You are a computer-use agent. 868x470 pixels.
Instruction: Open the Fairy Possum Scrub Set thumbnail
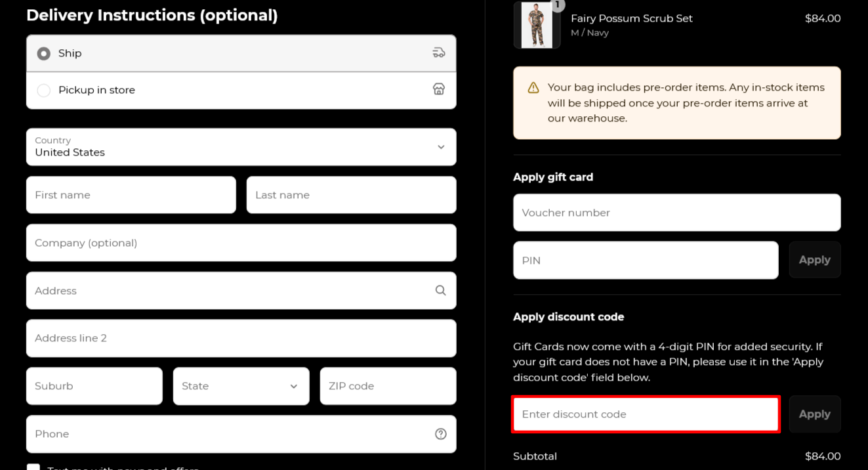[537, 25]
